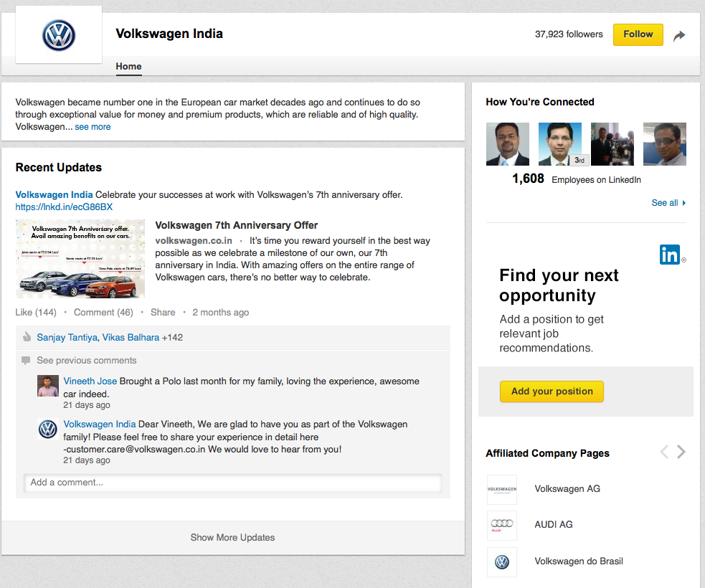Click '2 months ago' post timestamp
The image size is (705, 588).
click(221, 313)
